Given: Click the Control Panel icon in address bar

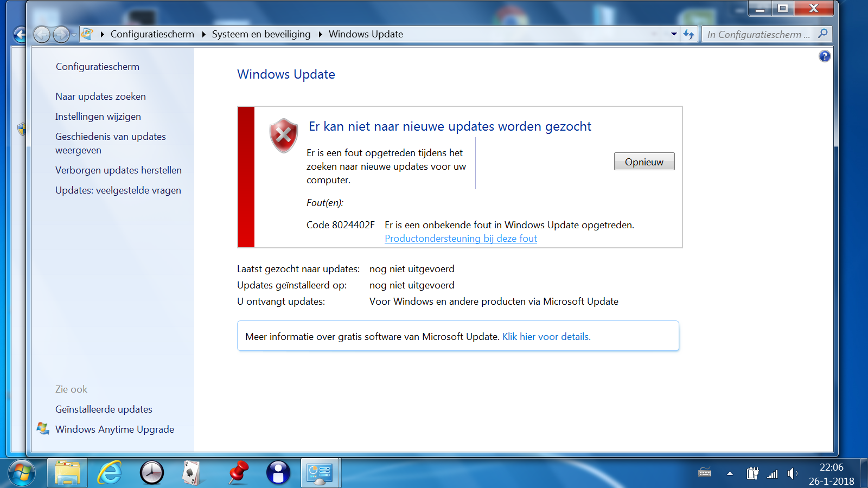Looking at the screenshot, I should click(87, 34).
